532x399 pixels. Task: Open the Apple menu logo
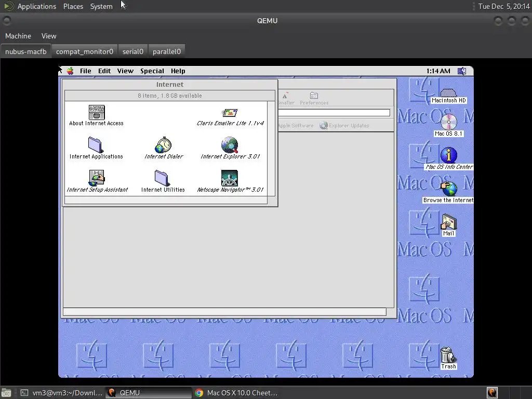point(70,71)
